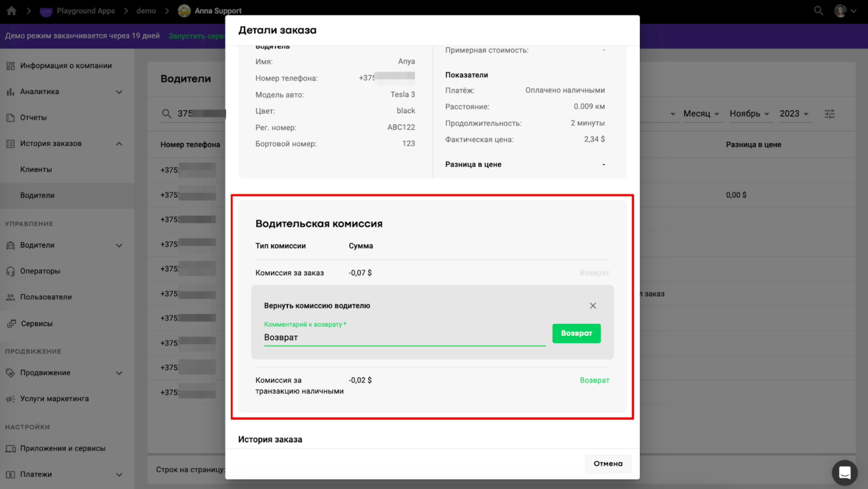The height and width of the screenshot is (489, 868).
Task: Open the 2023 year dropdown
Action: click(x=793, y=114)
